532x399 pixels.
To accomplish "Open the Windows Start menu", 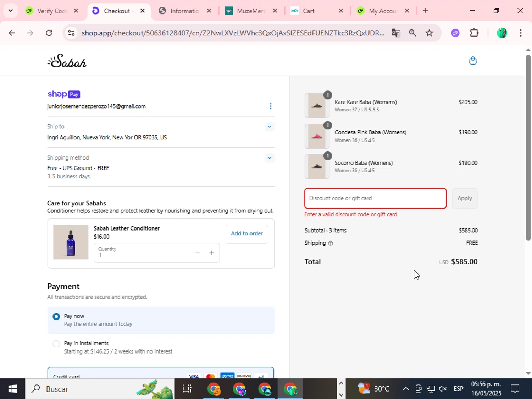I will tap(12, 389).
